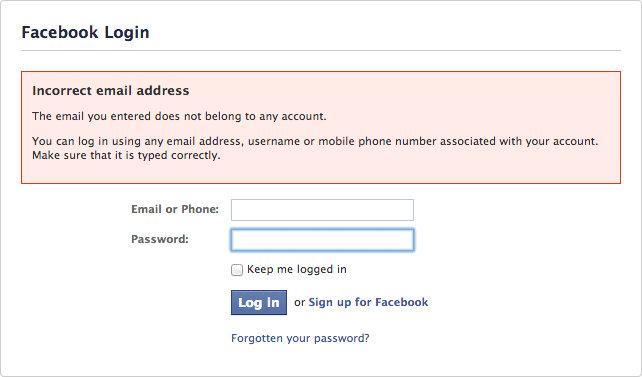
Task: Open the Sign up for Facebook link
Action: (368, 303)
